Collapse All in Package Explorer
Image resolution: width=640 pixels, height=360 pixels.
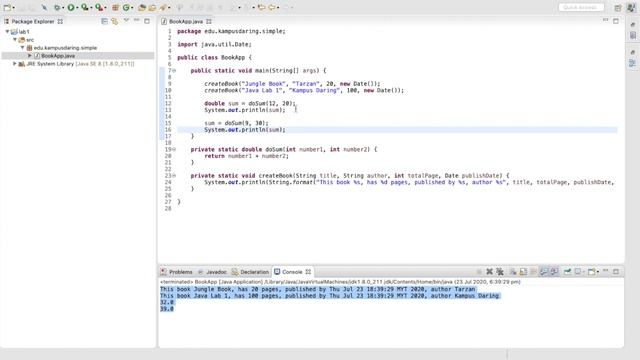tap(104, 21)
